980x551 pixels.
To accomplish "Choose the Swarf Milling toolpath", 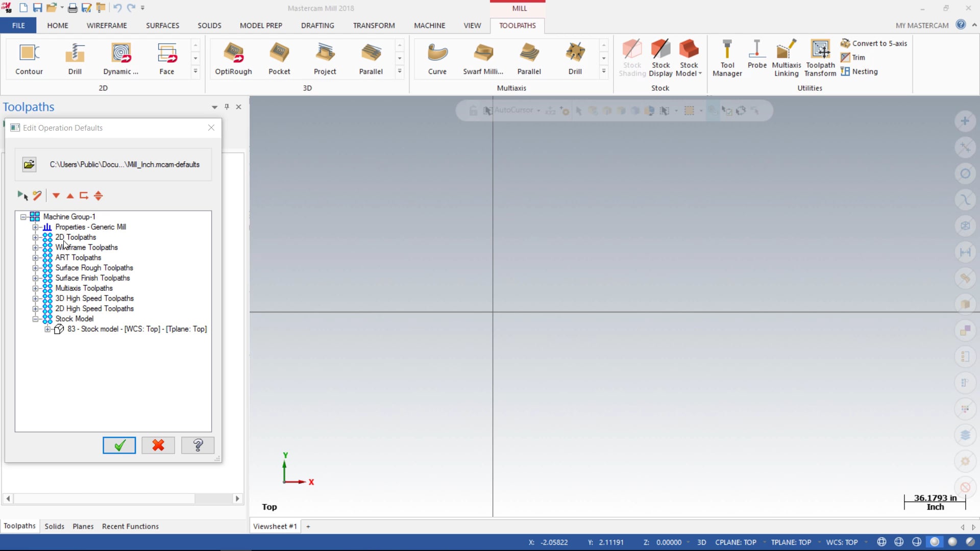I will (x=483, y=59).
